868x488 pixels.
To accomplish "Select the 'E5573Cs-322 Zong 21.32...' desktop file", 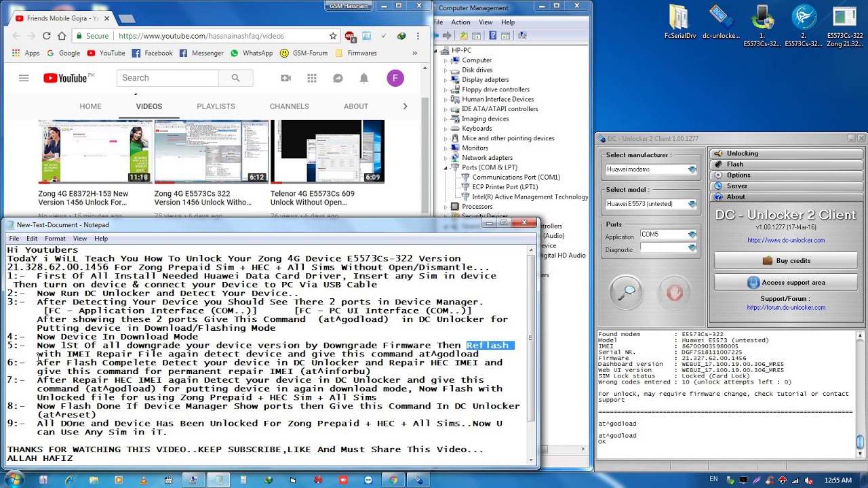I will [x=845, y=26].
